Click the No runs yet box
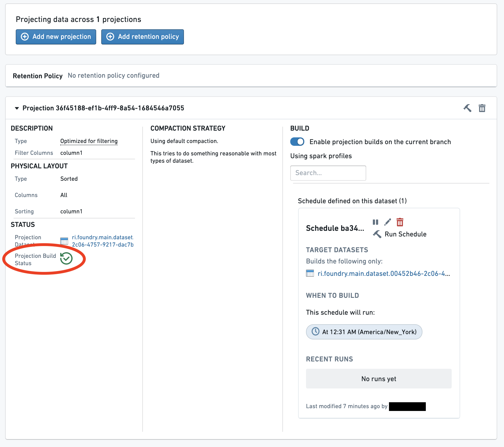The width and height of the screenshot is (504, 447). pyautogui.click(x=379, y=379)
